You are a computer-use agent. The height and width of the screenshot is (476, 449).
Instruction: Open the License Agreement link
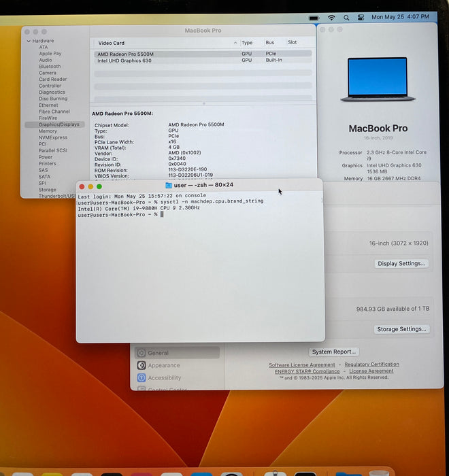(371, 371)
